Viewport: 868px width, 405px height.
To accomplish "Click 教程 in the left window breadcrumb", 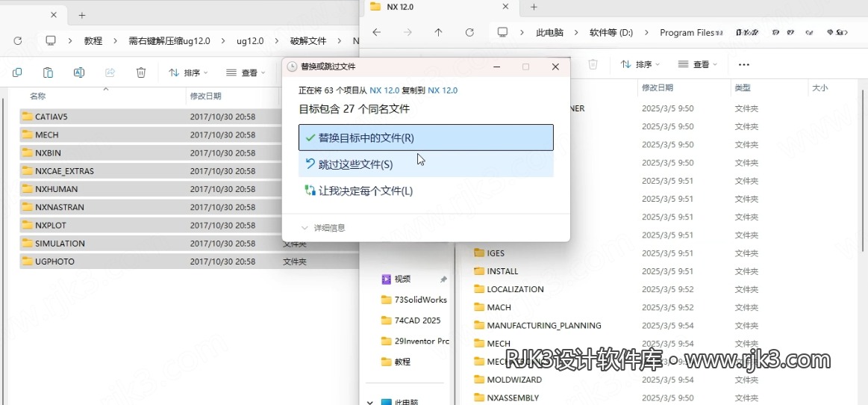I will point(93,40).
